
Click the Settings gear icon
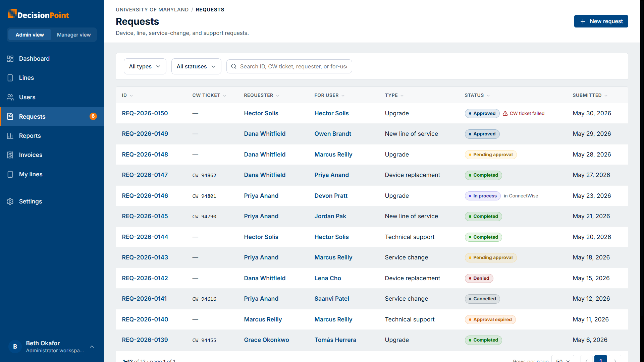(10, 201)
